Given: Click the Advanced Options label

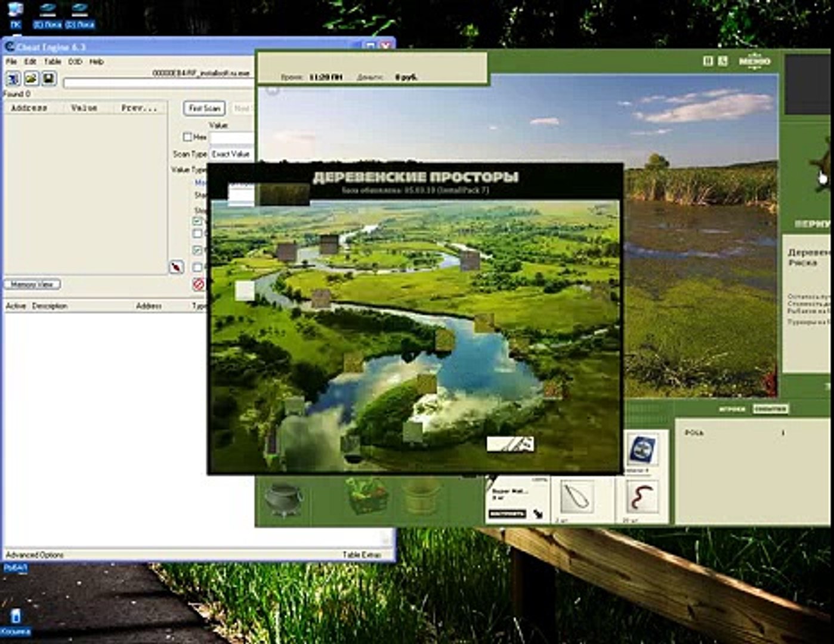Looking at the screenshot, I should [x=35, y=555].
